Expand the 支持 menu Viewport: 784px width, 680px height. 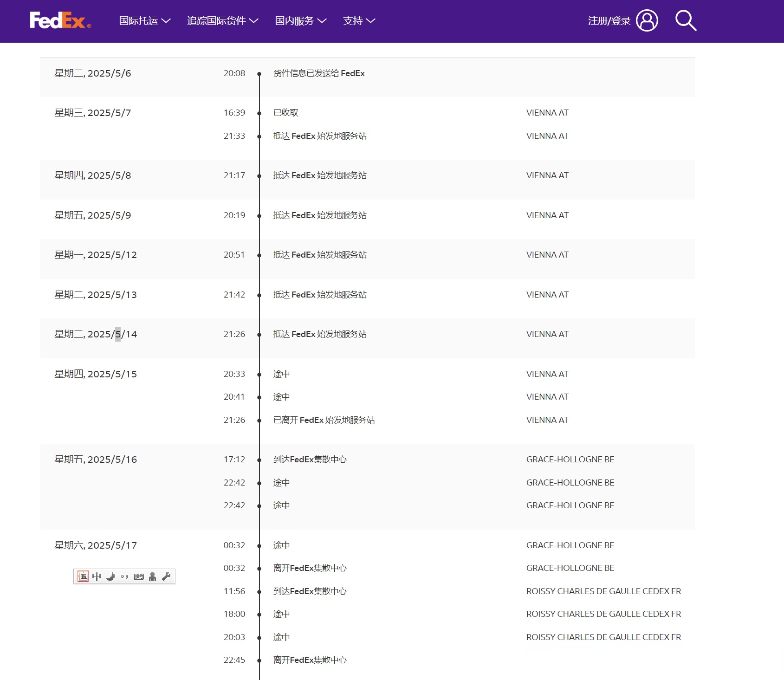coord(359,21)
